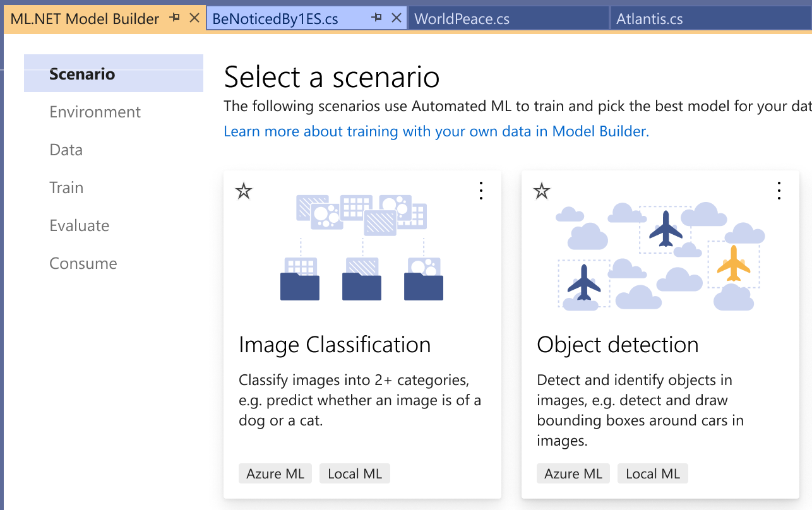Favorite the Object detection scenario star
812x510 pixels.
click(x=542, y=191)
